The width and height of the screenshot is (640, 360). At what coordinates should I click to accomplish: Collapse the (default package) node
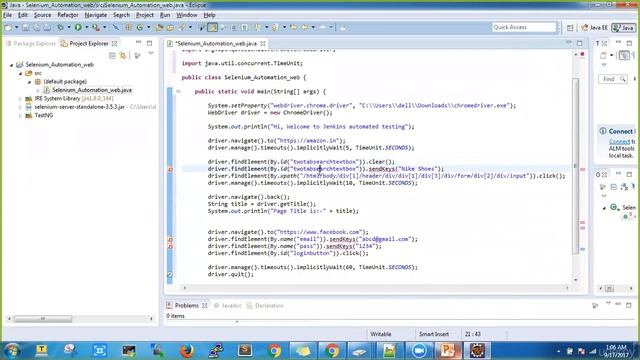point(29,82)
